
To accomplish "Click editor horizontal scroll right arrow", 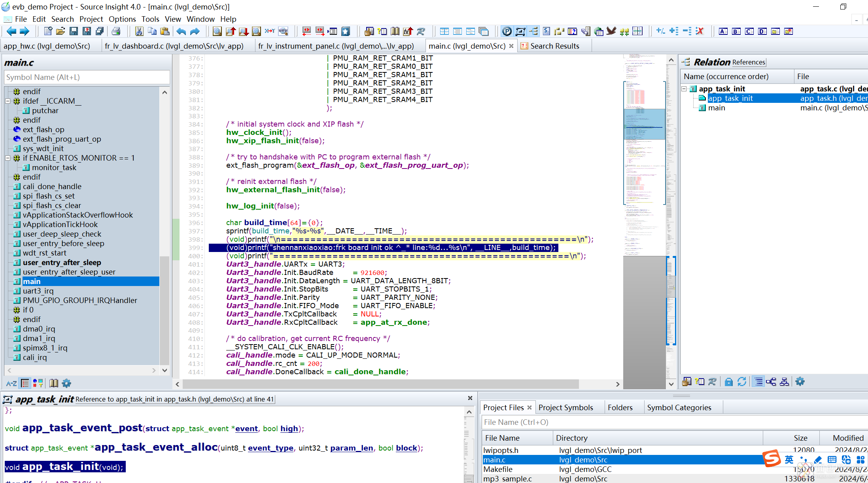I will point(618,384).
